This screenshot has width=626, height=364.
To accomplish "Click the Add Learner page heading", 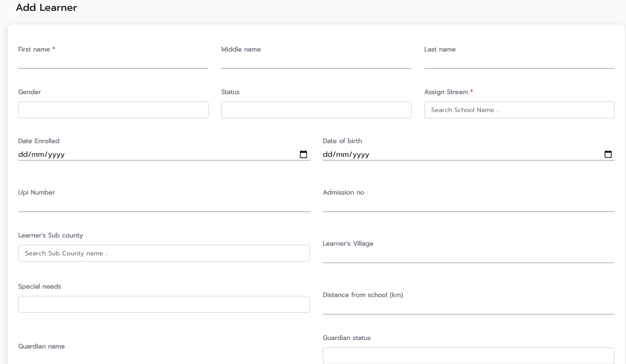I will click(46, 7).
